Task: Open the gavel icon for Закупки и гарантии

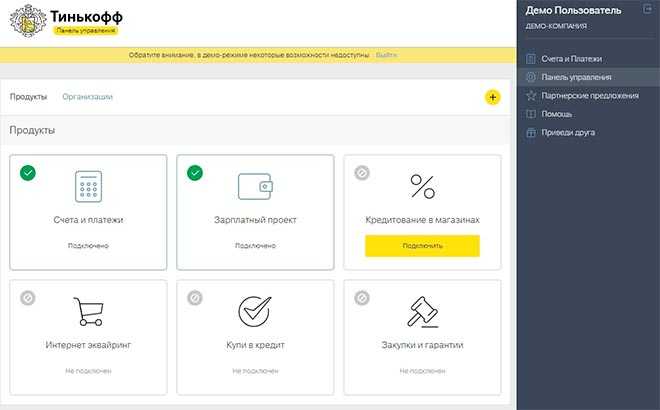Action: [423, 312]
